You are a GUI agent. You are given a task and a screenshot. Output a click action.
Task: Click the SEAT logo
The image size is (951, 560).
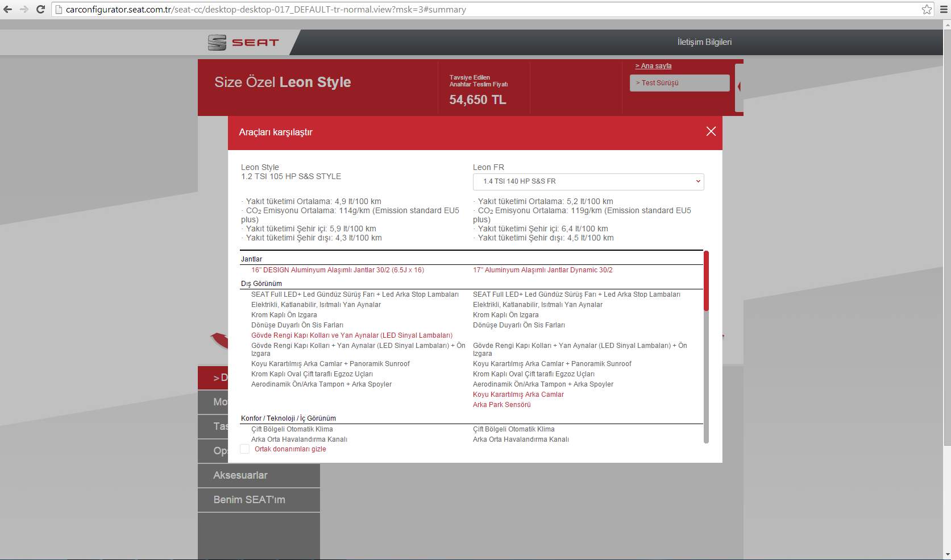[244, 43]
